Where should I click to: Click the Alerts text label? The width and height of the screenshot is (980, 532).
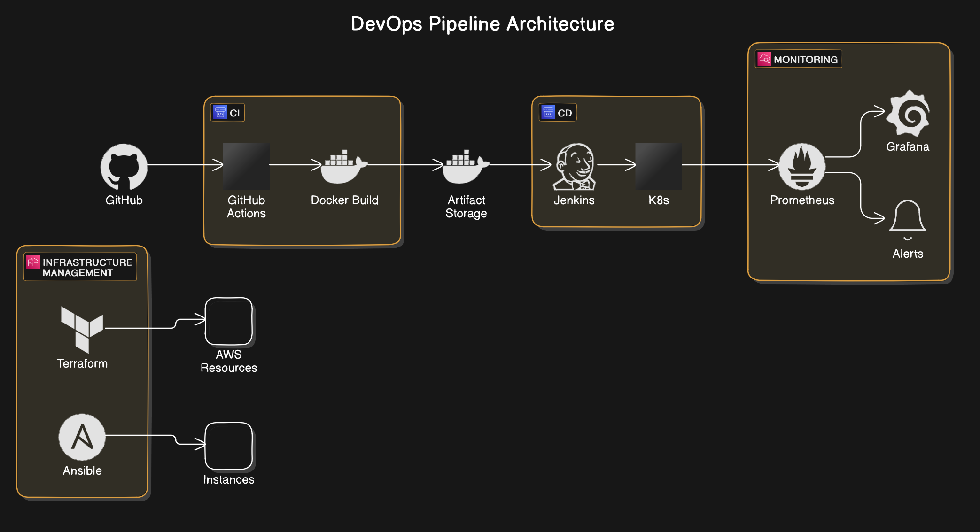point(908,254)
